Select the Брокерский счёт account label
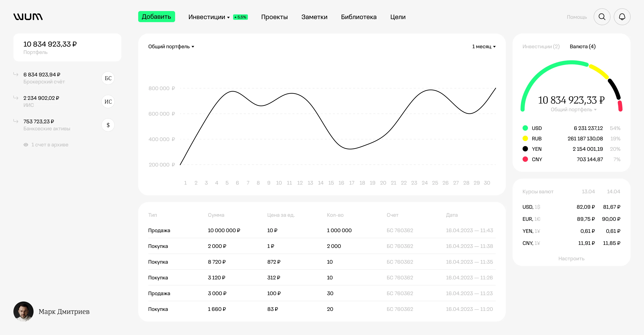 click(x=44, y=82)
